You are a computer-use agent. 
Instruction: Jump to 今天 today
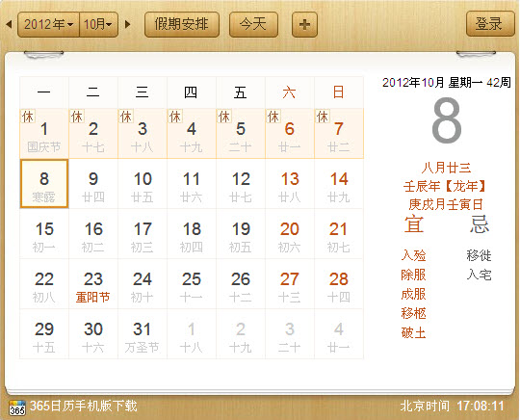point(253,24)
